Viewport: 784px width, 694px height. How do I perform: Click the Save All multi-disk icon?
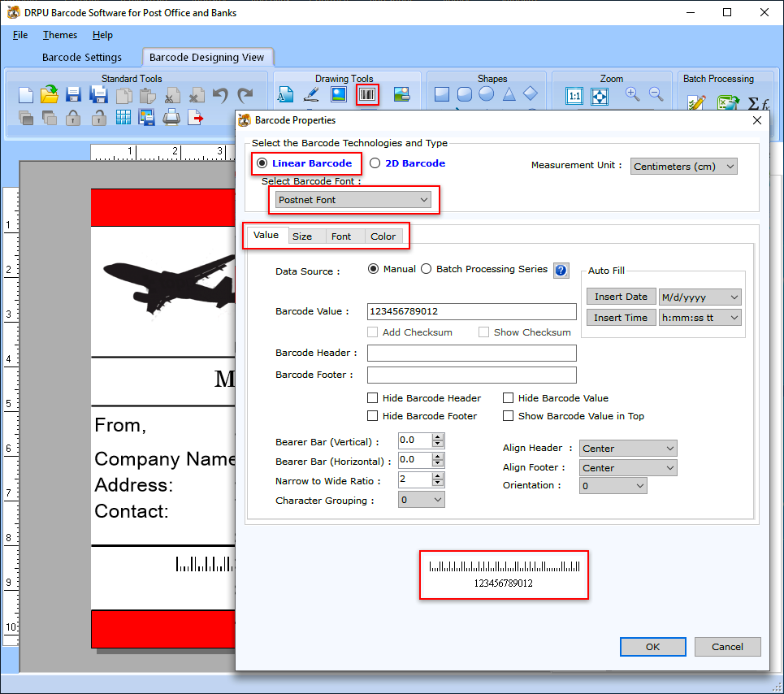98,94
